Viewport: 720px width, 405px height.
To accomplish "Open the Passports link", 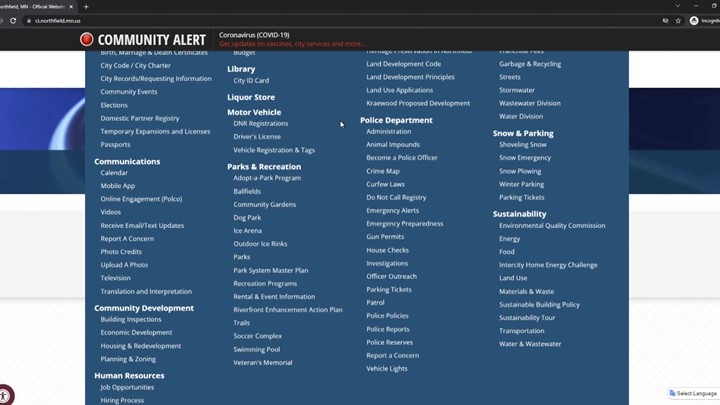I will tap(115, 145).
